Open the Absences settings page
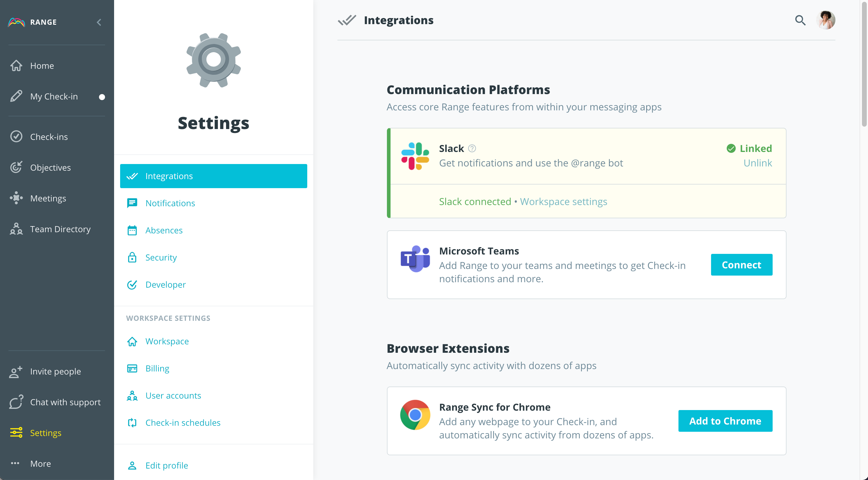This screenshot has width=868, height=480. click(214, 230)
